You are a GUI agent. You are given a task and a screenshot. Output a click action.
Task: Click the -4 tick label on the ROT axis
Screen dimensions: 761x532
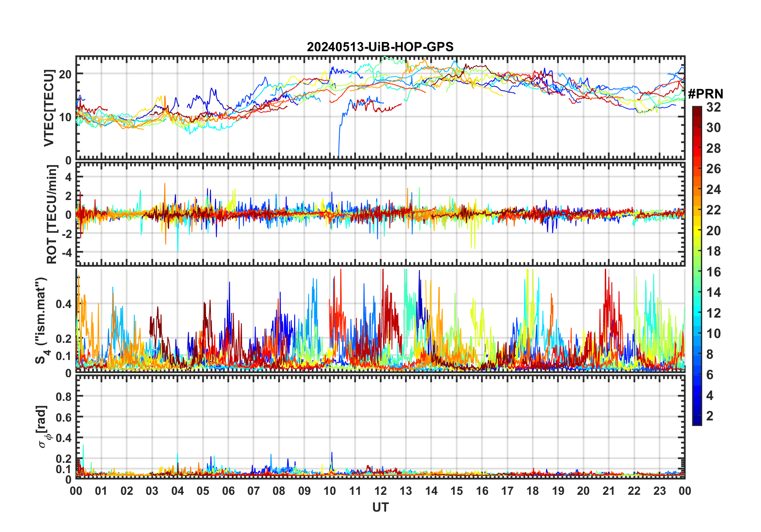point(66,253)
